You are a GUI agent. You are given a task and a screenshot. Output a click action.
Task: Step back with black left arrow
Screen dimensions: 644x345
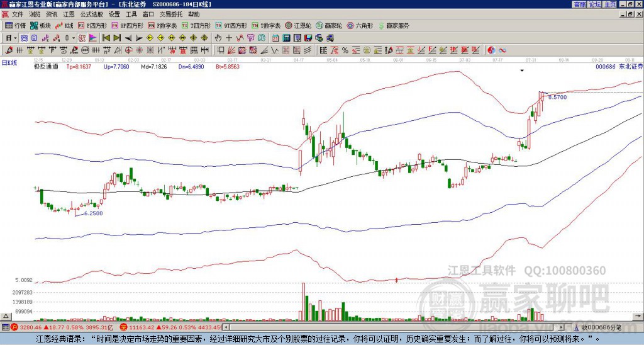(128, 38)
